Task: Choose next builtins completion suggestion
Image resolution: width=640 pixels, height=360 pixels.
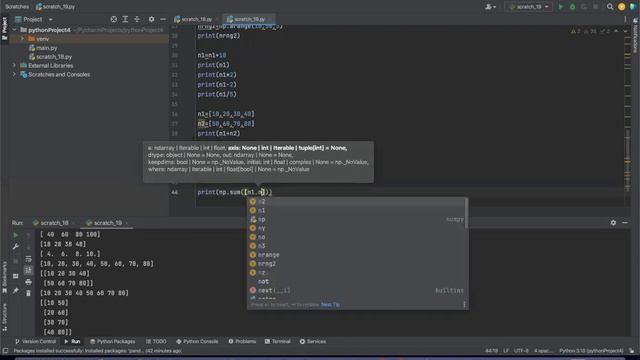Action: pos(357,291)
